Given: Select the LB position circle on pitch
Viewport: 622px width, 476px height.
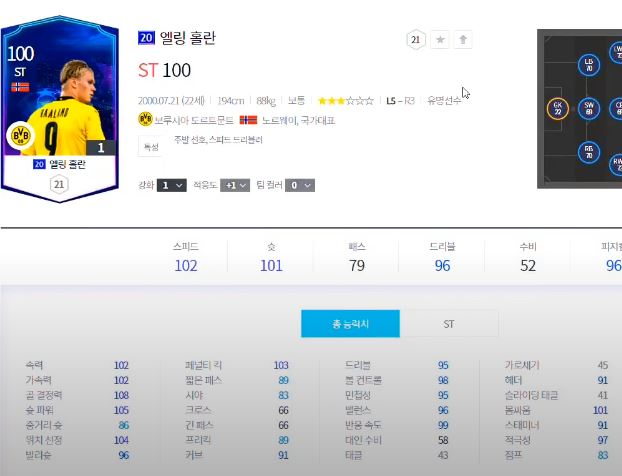Looking at the screenshot, I should pyautogui.click(x=589, y=65).
